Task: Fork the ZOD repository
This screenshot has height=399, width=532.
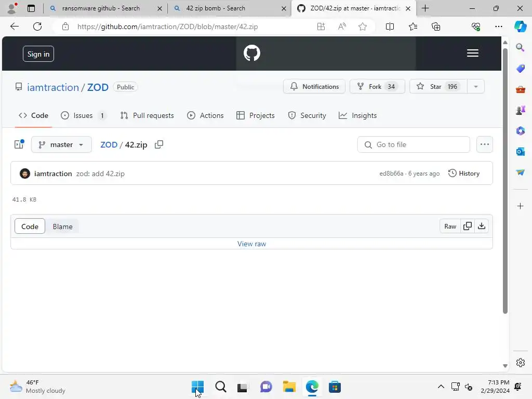Action: point(377,87)
